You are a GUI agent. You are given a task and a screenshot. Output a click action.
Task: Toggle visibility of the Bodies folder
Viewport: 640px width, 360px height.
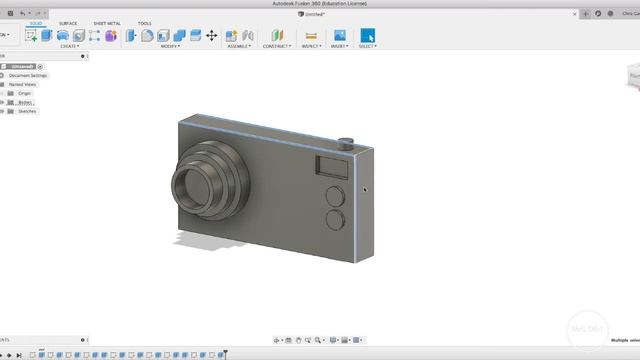2,102
